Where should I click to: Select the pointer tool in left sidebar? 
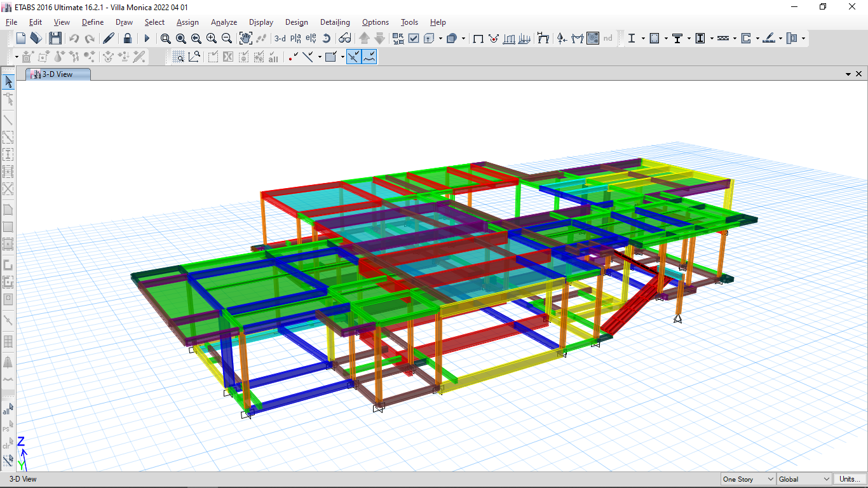8,82
